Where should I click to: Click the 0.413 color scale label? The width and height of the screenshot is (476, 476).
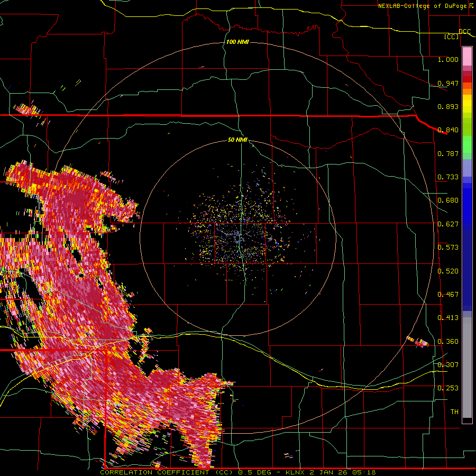448,318
